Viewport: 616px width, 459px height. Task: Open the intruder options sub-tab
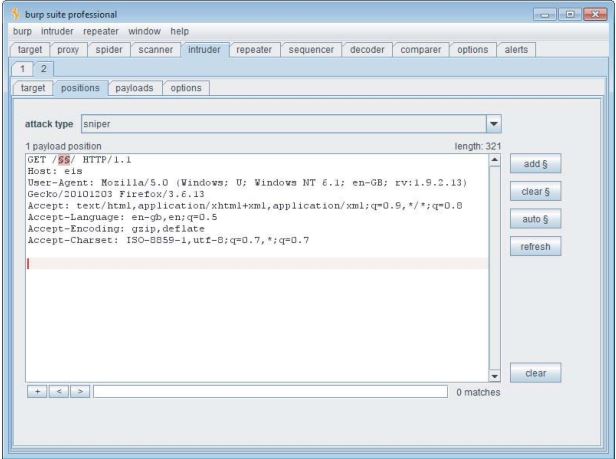(186, 88)
